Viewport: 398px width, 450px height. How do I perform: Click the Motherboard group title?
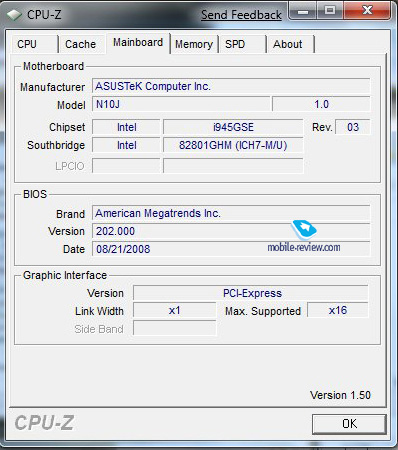(x=53, y=66)
